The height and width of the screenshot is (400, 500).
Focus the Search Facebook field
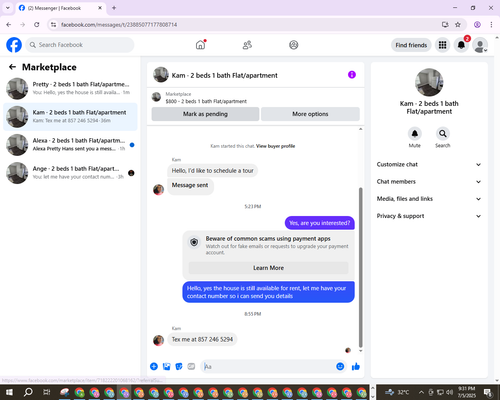pyautogui.click(x=80, y=45)
